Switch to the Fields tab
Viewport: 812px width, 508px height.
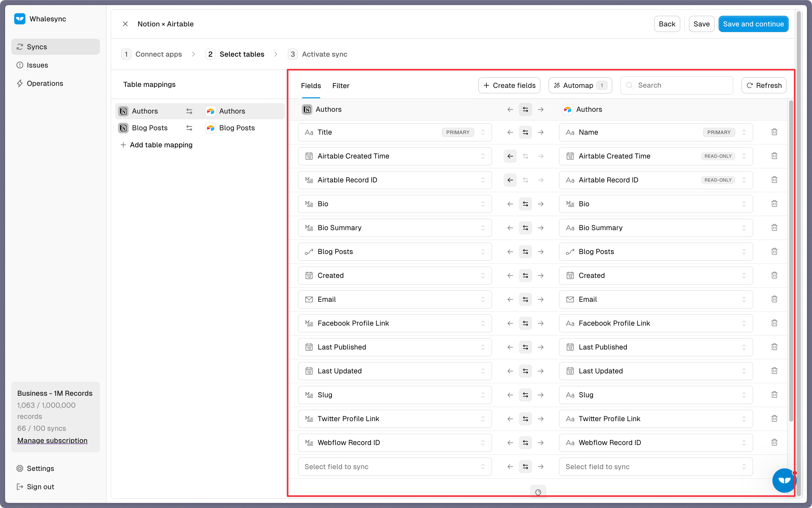coord(311,86)
